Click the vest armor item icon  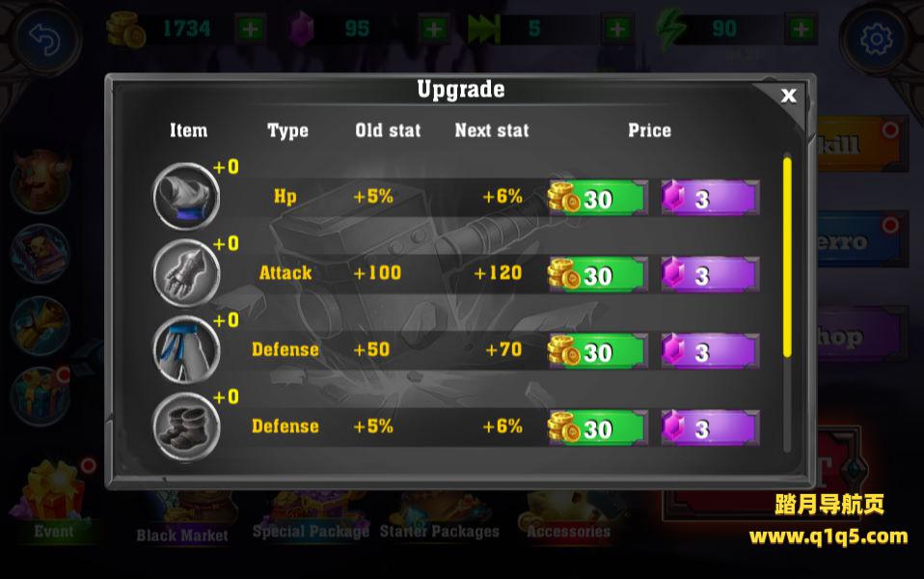click(186, 196)
